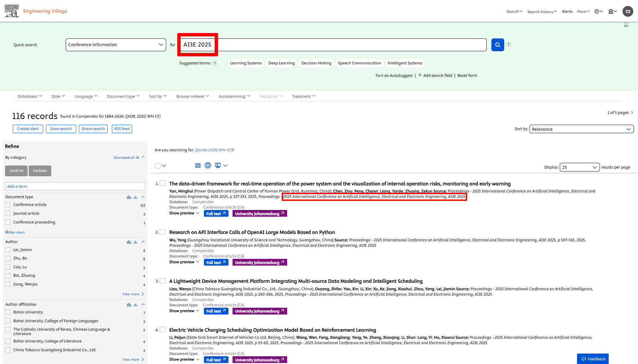Open the CS user account avatar

click(x=628, y=11)
